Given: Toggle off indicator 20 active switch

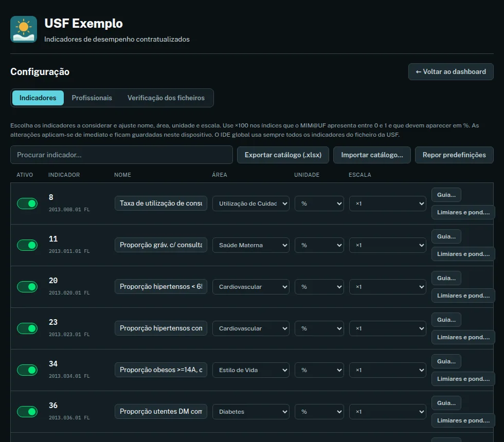Looking at the screenshot, I should click(x=27, y=287).
